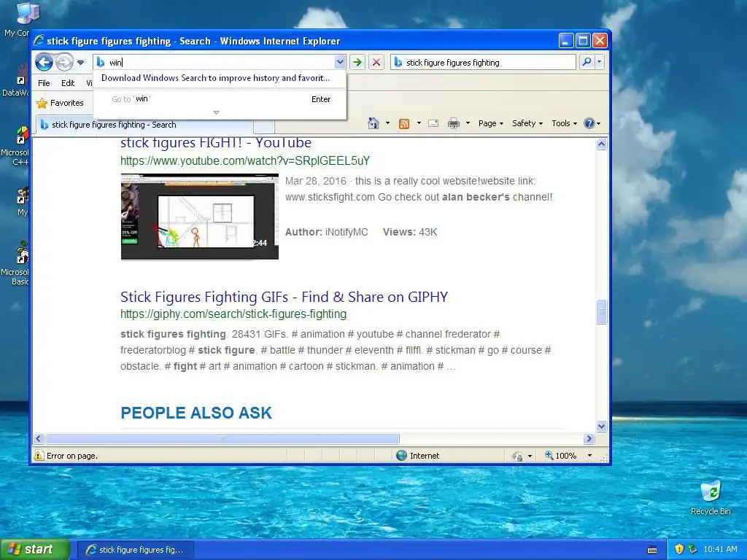Image resolution: width=747 pixels, height=560 pixels.
Task: Click the vertical scrollbar down arrow
Action: pos(601,426)
